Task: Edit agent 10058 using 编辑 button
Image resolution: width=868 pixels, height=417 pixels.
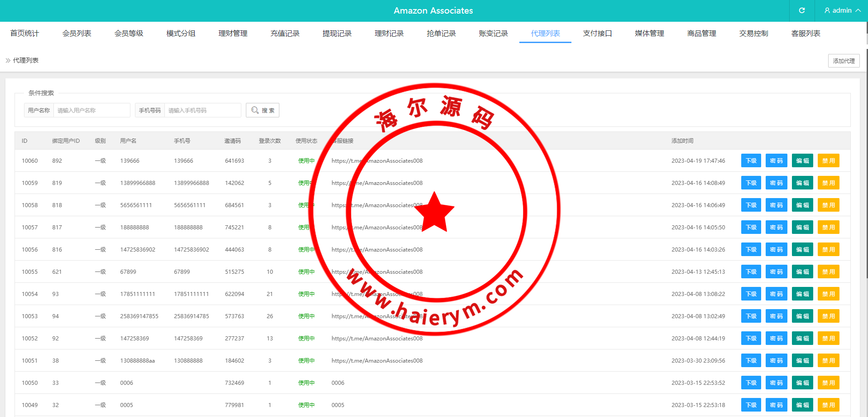Action: pos(802,205)
